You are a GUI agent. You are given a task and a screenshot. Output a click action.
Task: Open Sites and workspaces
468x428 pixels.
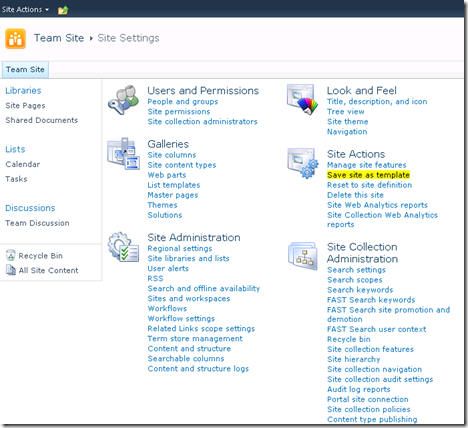coord(189,298)
